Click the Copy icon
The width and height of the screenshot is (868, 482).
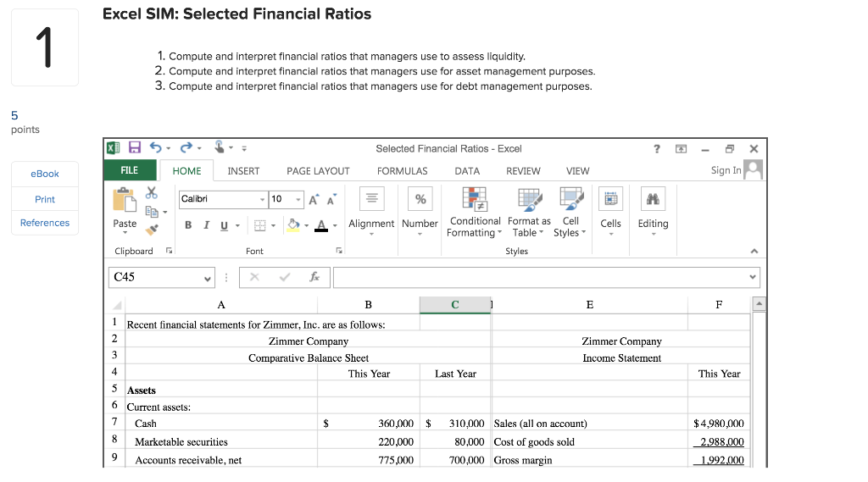pos(151,212)
